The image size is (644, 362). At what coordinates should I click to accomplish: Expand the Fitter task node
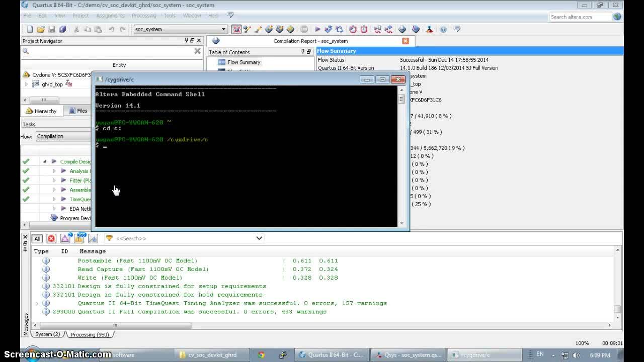[x=54, y=180]
